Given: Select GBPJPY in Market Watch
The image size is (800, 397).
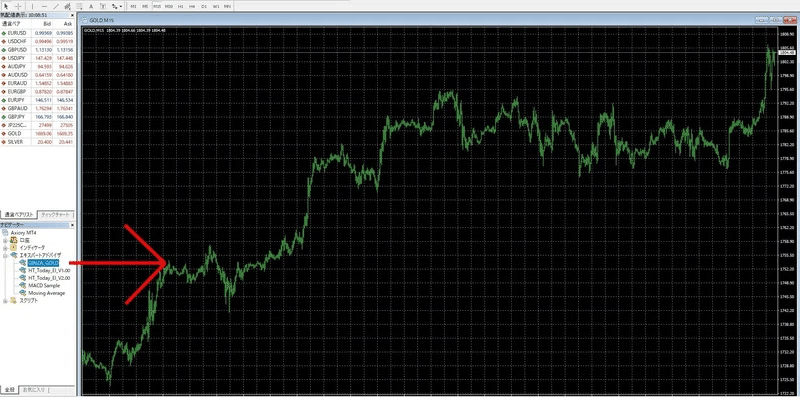Looking at the screenshot, I should (37, 116).
